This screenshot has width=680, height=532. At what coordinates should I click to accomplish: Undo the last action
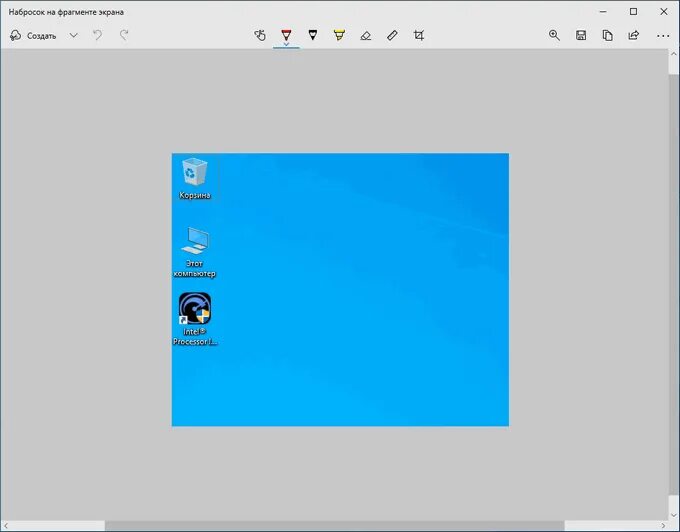click(x=98, y=36)
